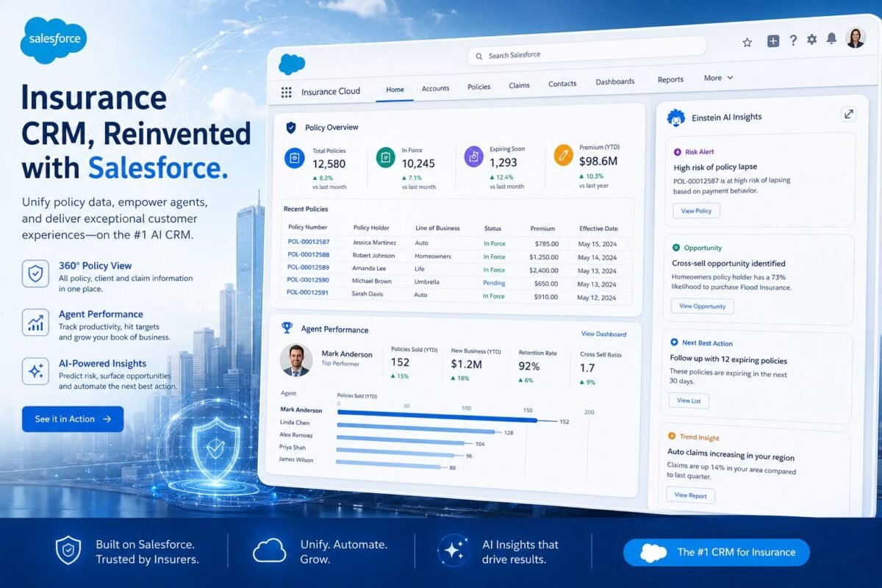Click the Insurance Cloud app name

point(331,92)
